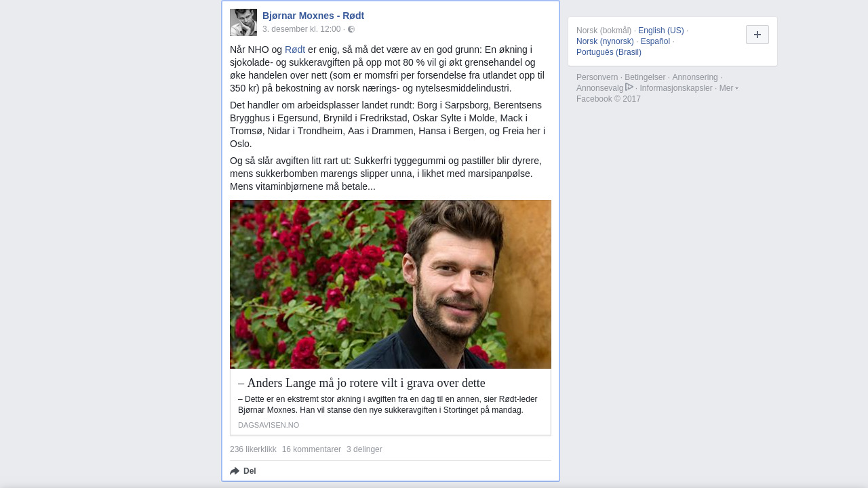Click the plus button for more languages
This screenshot has height=488, width=868.
(x=757, y=35)
